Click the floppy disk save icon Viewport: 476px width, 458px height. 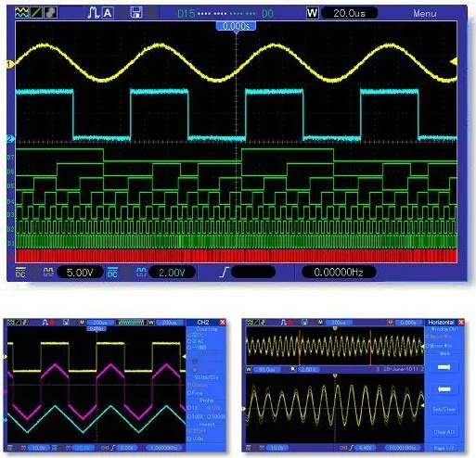coord(136,13)
